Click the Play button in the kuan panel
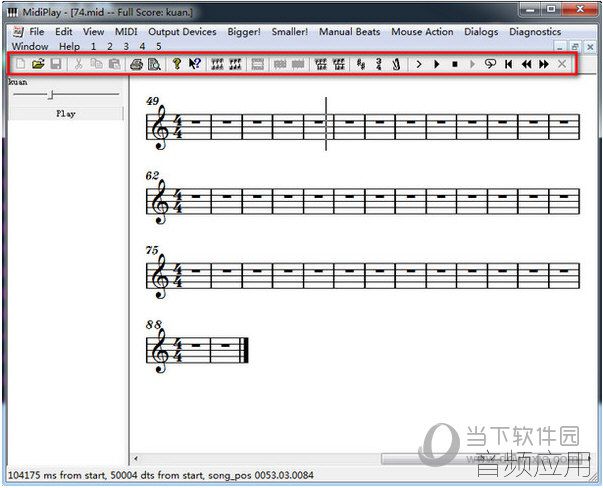The height and width of the screenshot is (488, 603). click(x=65, y=113)
